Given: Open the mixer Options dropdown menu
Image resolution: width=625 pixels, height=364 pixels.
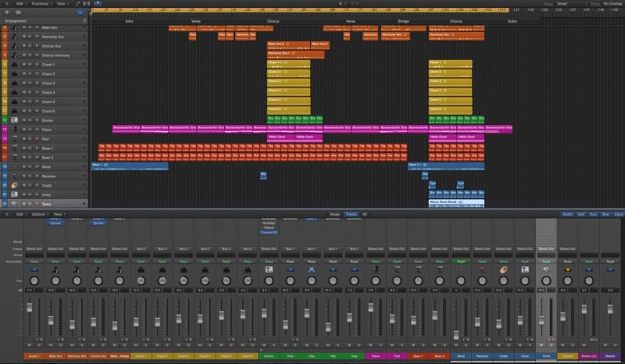Looking at the screenshot, I should tap(40, 215).
